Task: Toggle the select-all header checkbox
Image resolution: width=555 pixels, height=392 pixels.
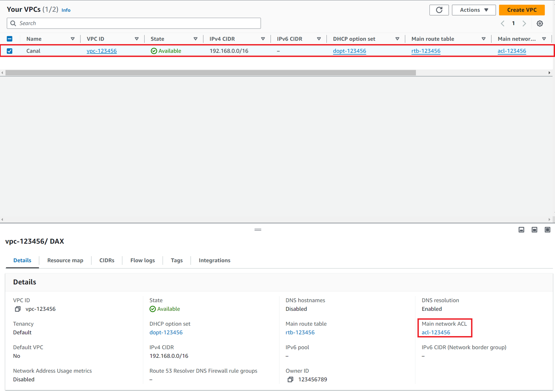Action: [10, 39]
